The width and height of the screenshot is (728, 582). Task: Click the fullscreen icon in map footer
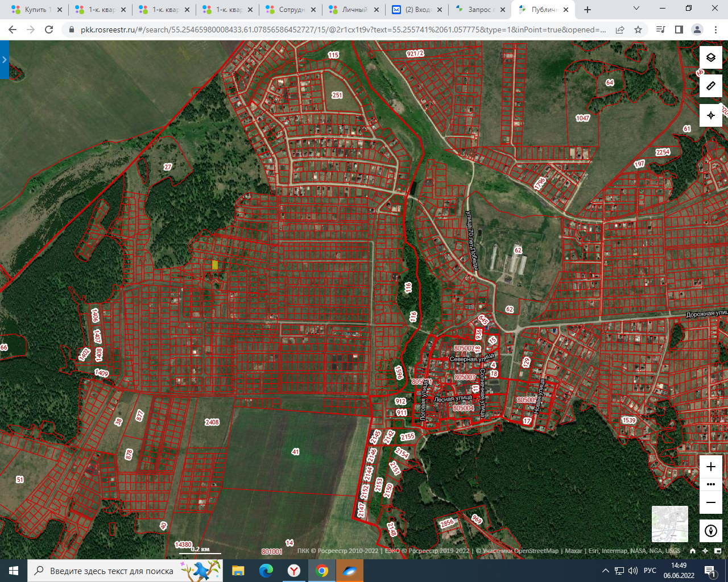718,551
